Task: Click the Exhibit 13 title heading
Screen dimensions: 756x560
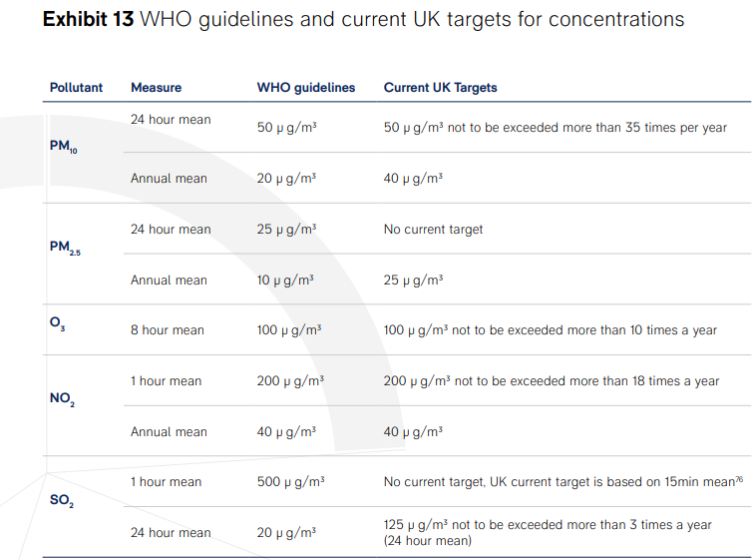Action: [x=363, y=20]
